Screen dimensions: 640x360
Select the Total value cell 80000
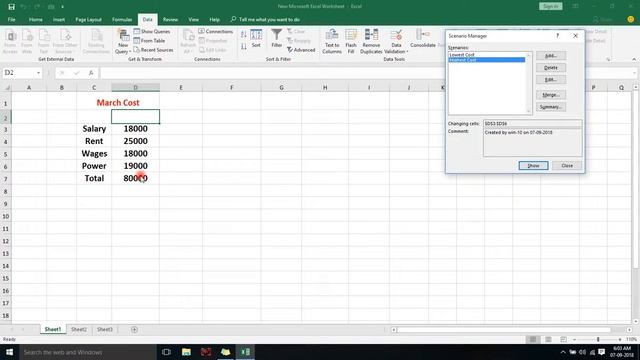pos(136,178)
